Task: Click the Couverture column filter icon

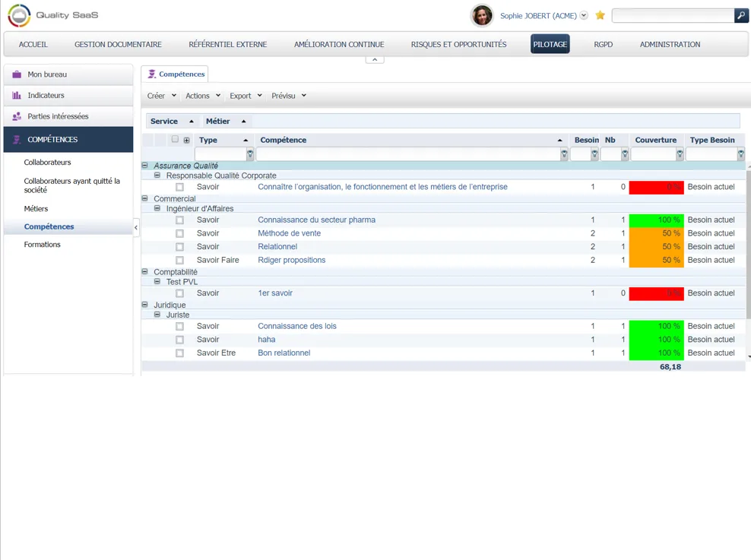Action: [680, 154]
